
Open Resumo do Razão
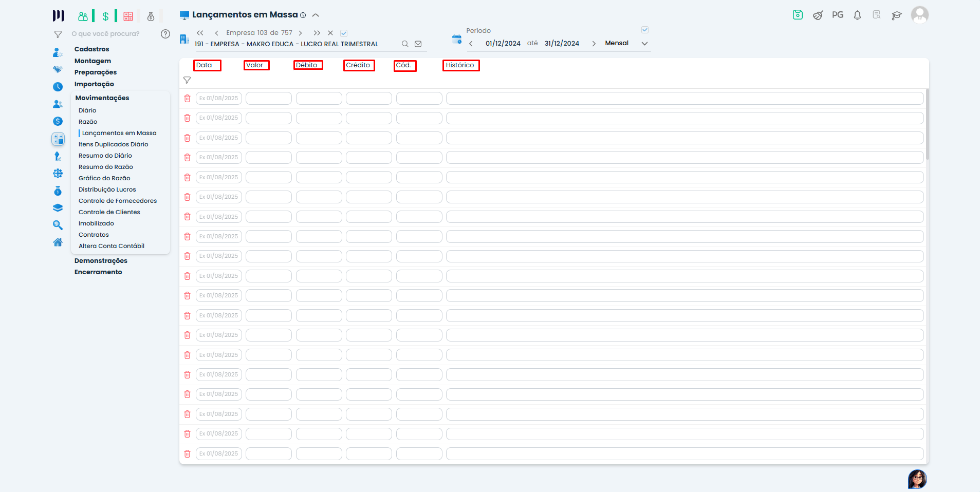(x=106, y=167)
